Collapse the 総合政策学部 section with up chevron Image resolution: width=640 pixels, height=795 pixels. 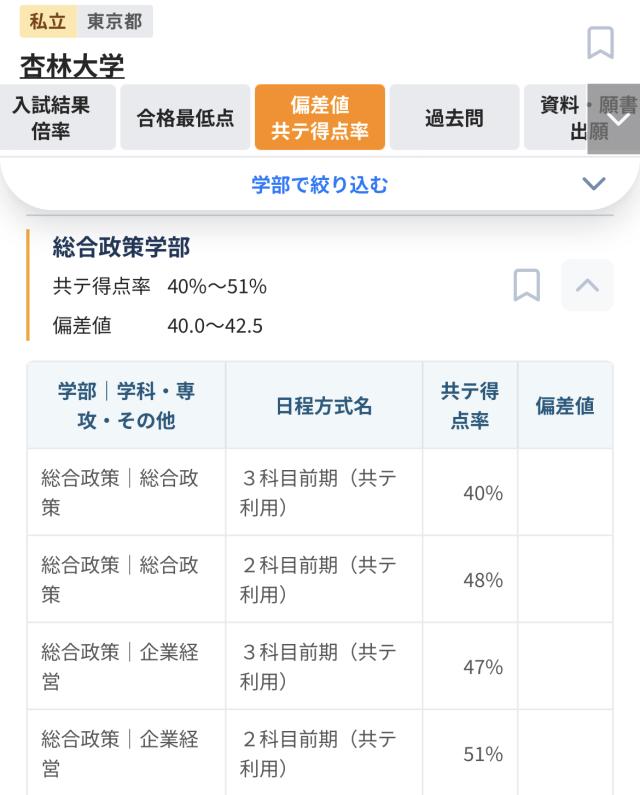click(587, 285)
